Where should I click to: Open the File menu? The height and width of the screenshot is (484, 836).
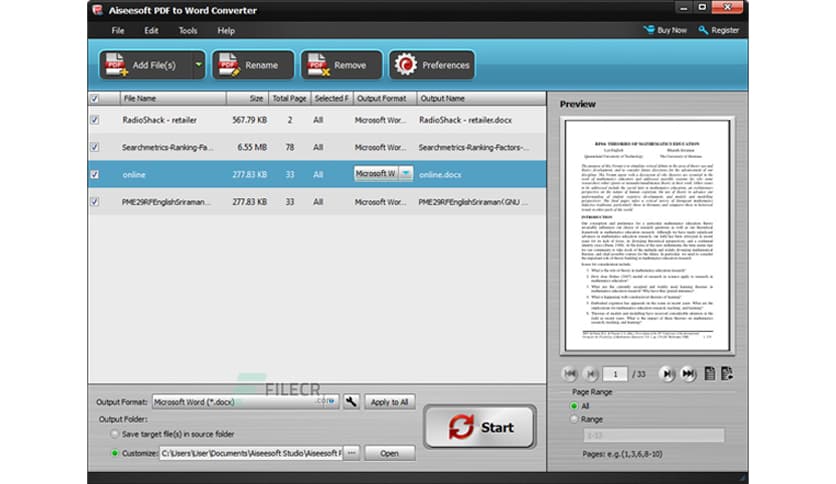[118, 30]
